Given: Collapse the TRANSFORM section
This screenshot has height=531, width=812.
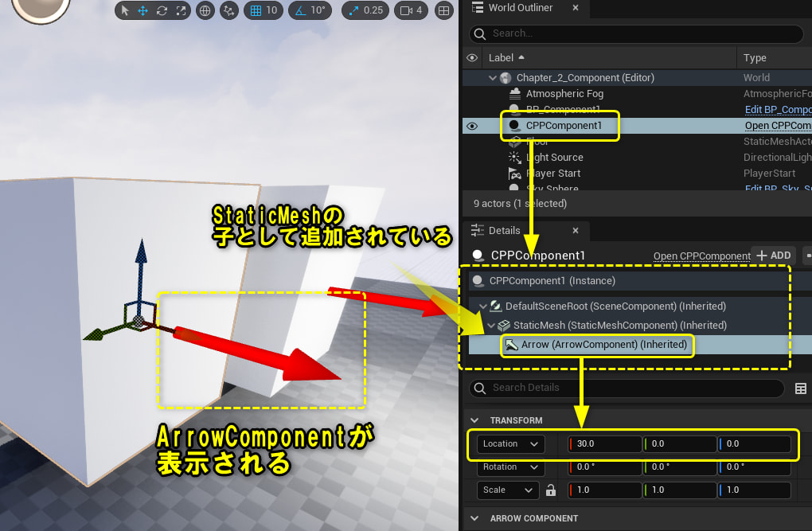Looking at the screenshot, I should 474,420.
